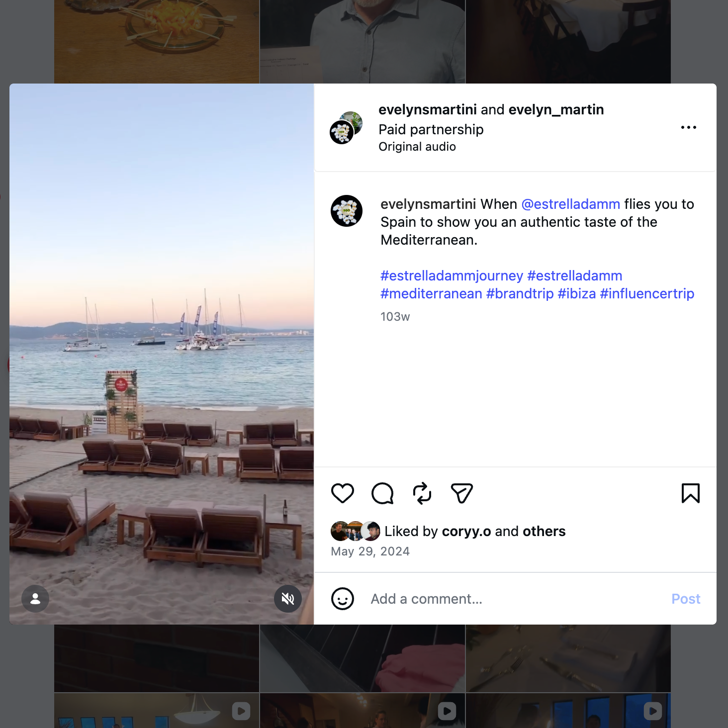View others who liked the post
Image resolution: width=728 pixels, height=728 pixels.
(x=544, y=531)
